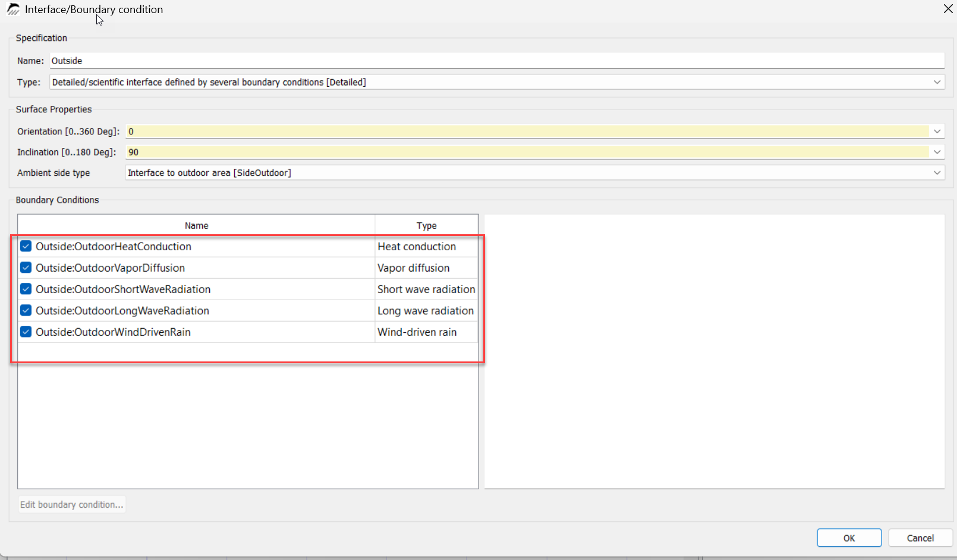Sort by Type column header
This screenshot has width=957, height=560.
tap(426, 225)
